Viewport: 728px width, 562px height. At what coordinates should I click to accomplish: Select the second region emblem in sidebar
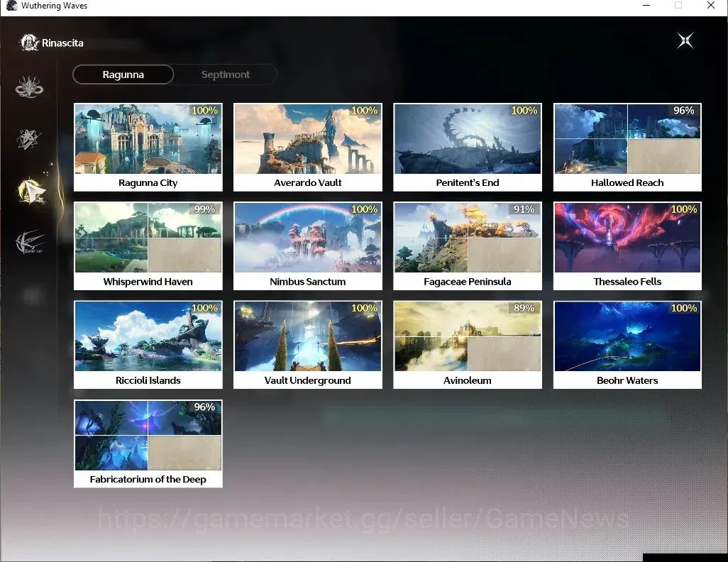29,138
